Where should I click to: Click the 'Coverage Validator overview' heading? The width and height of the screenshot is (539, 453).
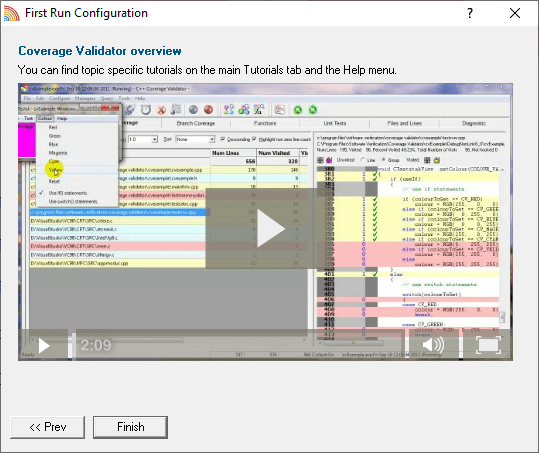(100, 51)
